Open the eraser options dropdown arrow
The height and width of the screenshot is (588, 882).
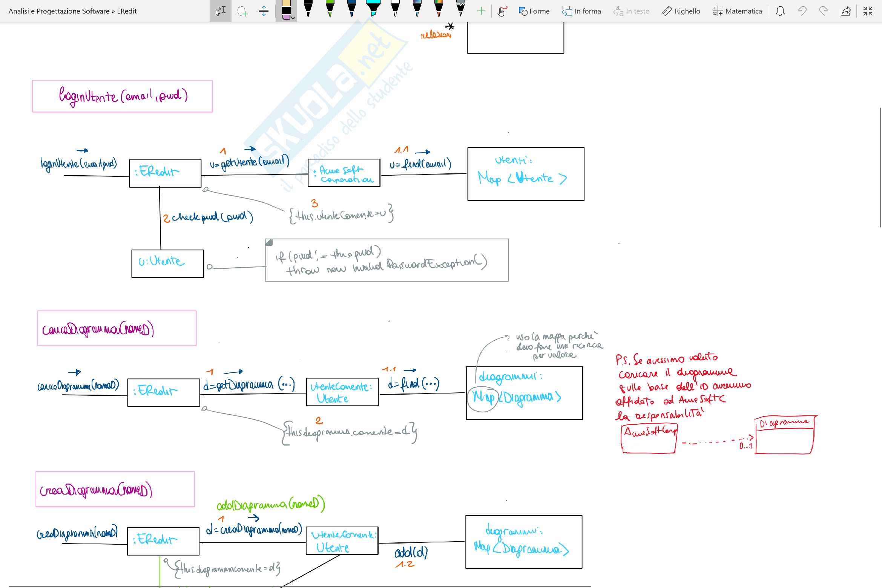[293, 17]
